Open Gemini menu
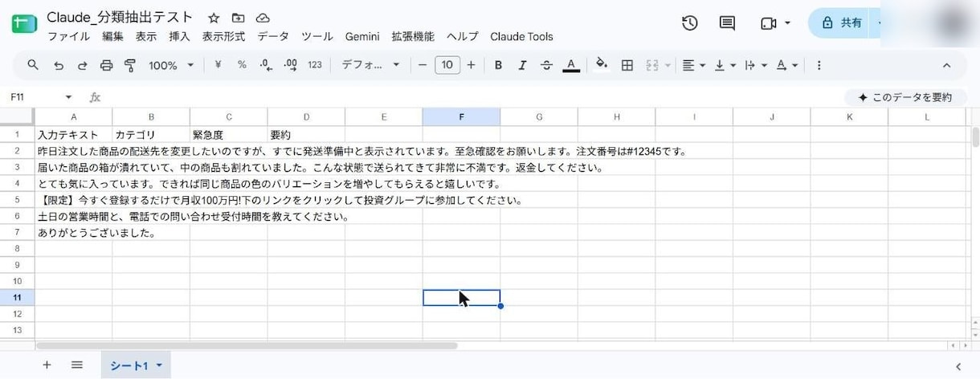The image size is (980, 379). (362, 37)
